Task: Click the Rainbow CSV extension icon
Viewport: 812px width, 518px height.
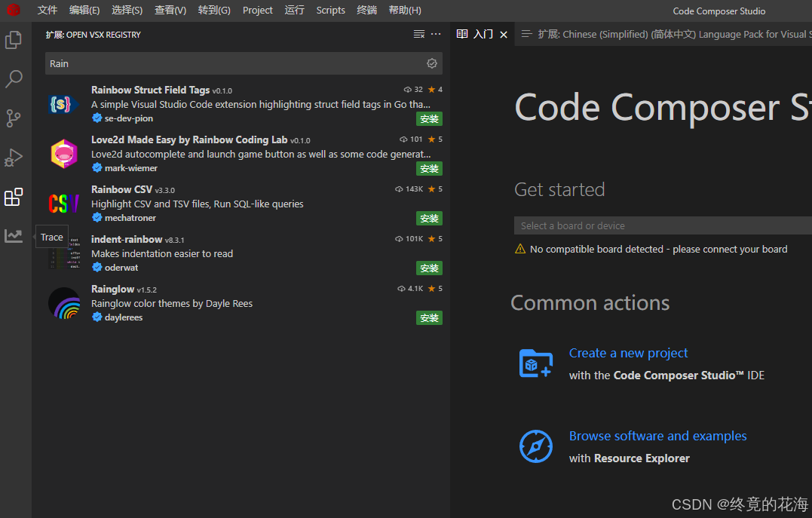Action: [63, 204]
